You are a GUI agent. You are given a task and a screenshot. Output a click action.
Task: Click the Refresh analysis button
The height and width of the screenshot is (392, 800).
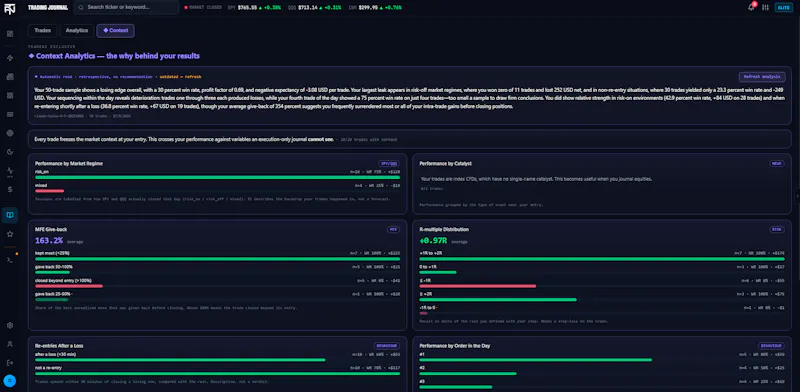(x=762, y=77)
